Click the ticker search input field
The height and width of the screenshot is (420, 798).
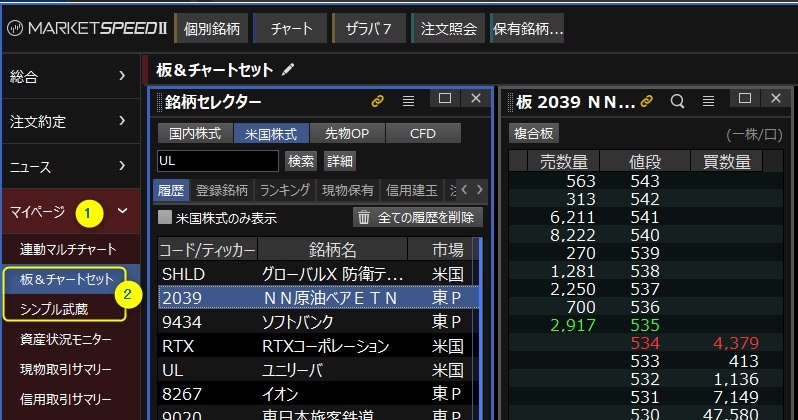coord(218,161)
